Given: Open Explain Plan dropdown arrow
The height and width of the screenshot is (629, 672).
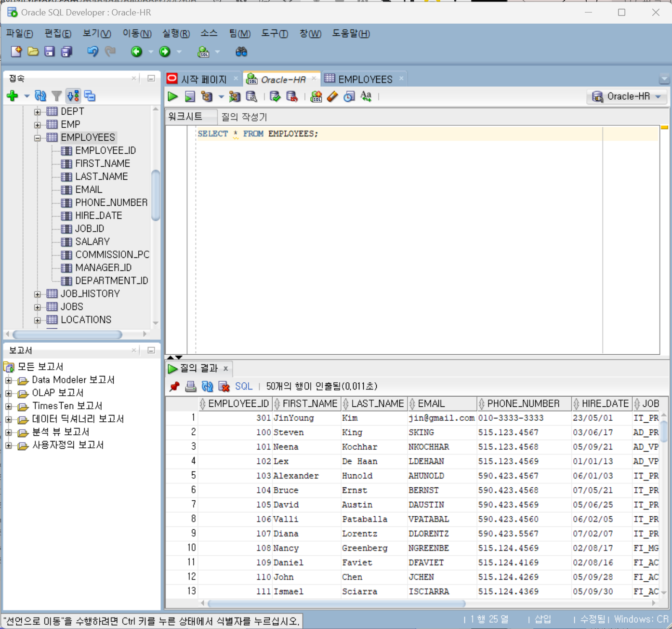Looking at the screenshot, I should click(221, 96).
